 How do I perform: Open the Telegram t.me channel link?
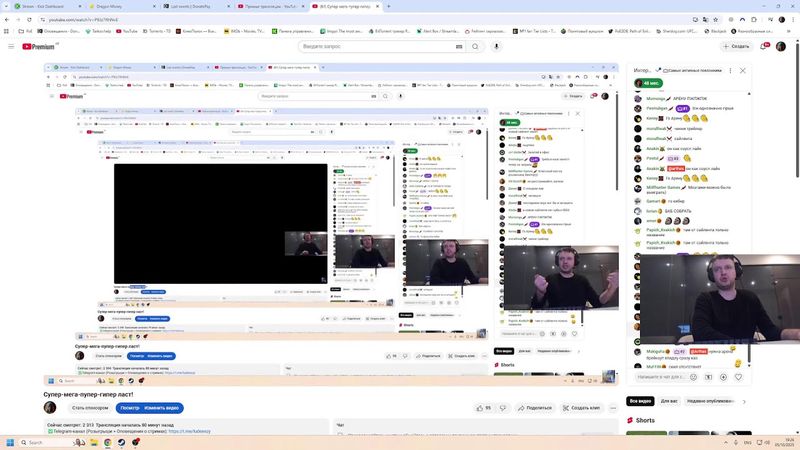(188, 431)
